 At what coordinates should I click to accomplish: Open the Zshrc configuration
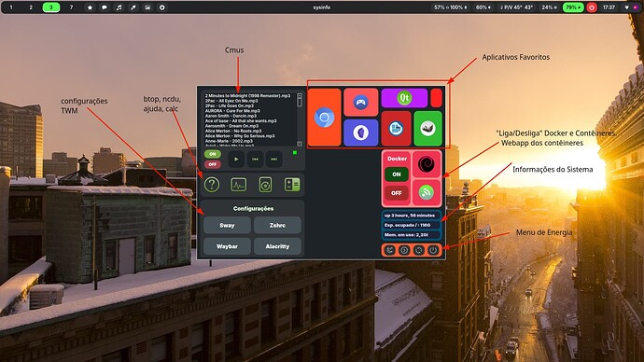pos(277,226)
